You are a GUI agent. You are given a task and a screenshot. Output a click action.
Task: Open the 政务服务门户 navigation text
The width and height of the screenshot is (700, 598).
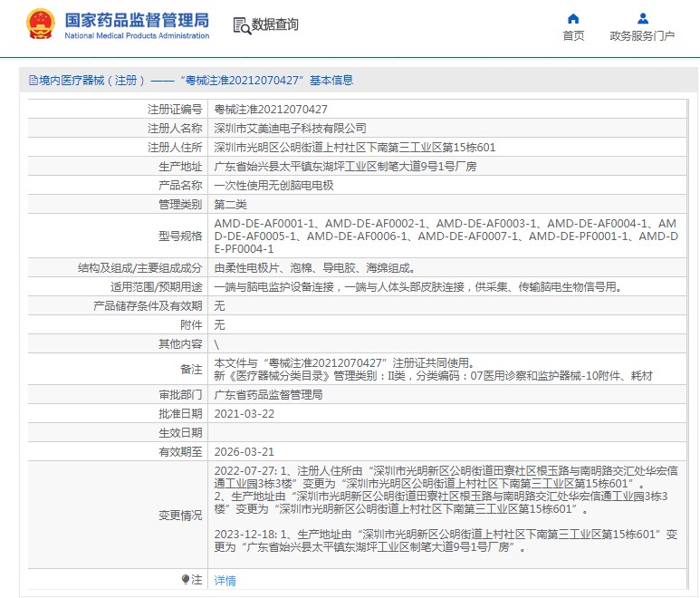click(642, 36)
